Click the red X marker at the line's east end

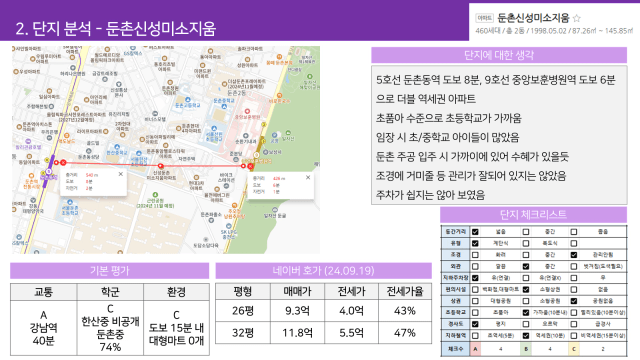(x=250, y=166)
